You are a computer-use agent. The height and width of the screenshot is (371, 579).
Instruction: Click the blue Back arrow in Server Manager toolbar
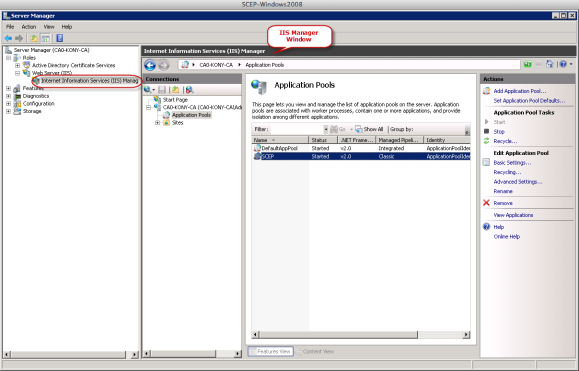[x=8, y=38]
